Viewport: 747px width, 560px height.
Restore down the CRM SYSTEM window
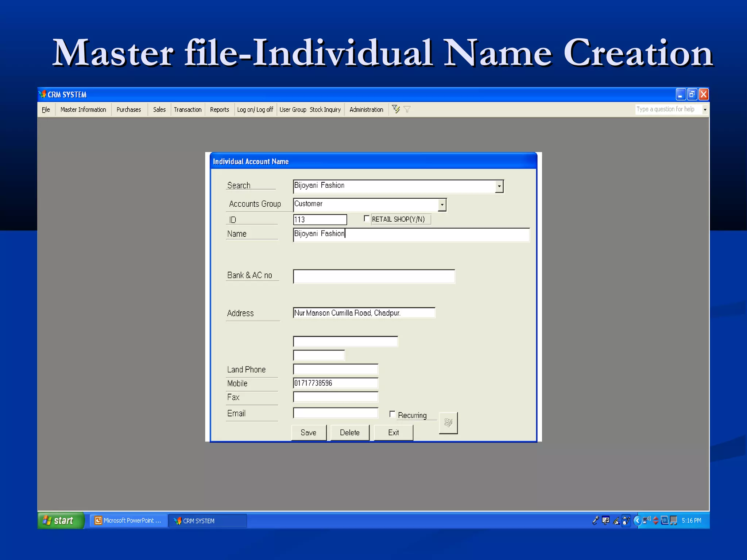pyautogui.click(x=692, y=94)
